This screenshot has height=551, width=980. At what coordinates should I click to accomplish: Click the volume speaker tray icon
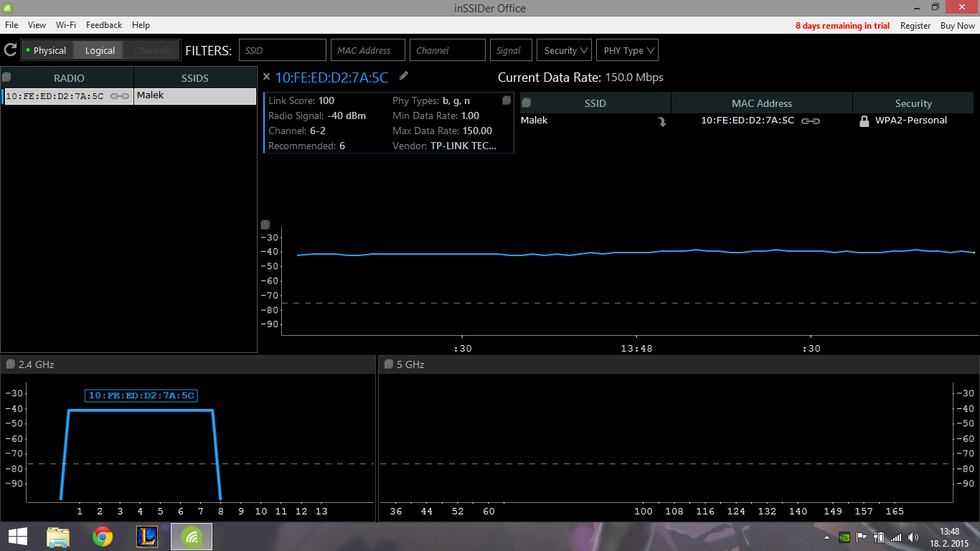coord(913,537)
